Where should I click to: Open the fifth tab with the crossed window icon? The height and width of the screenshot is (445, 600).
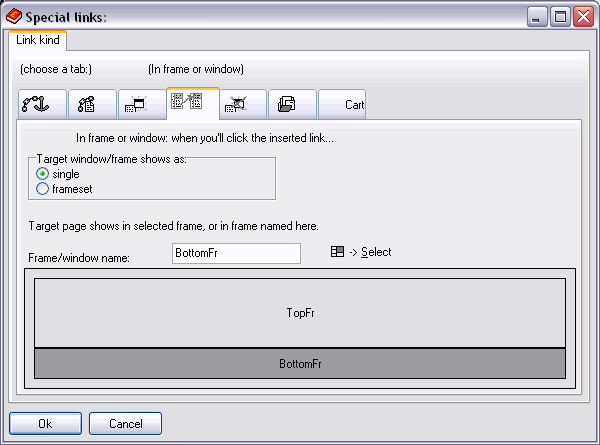click(x=242, y=104)
